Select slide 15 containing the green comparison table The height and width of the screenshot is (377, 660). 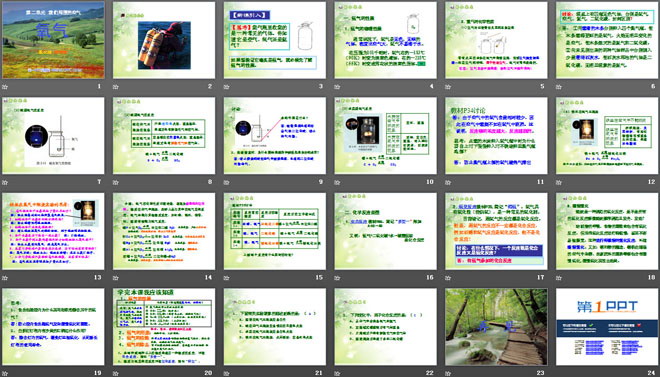tap(275, 231)
